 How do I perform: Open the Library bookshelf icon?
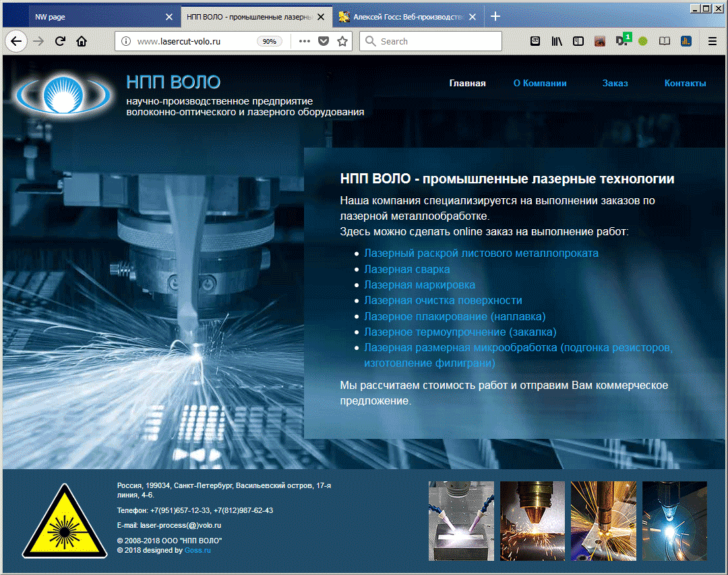pyautogui.click(x=557, y=41)
